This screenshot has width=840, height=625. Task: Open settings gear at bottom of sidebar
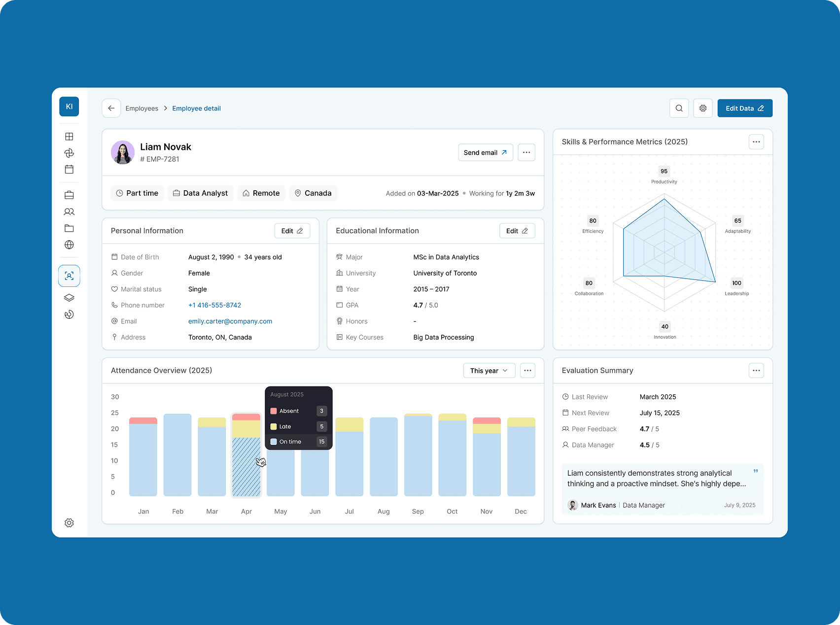pos(69,522)
